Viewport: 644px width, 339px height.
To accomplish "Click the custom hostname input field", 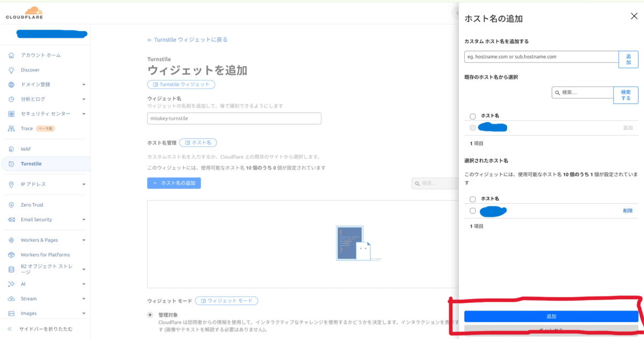I will pos(541,56).
